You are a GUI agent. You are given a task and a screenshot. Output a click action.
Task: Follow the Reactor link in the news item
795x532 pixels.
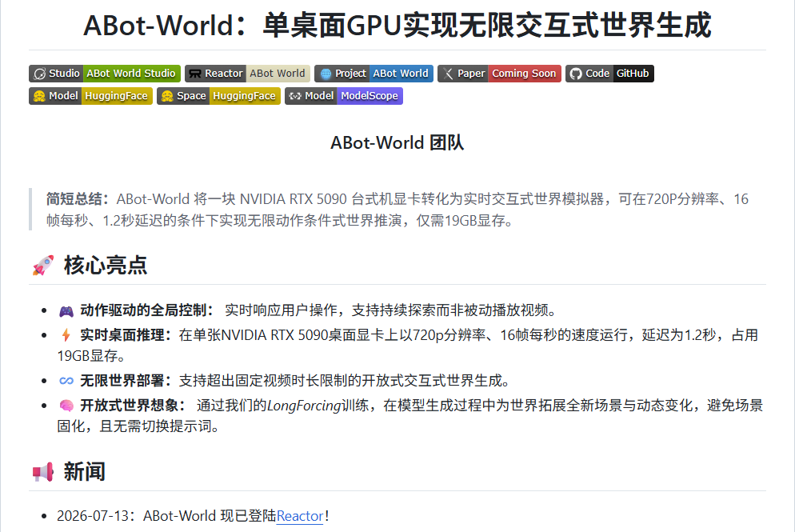(300, 516)
